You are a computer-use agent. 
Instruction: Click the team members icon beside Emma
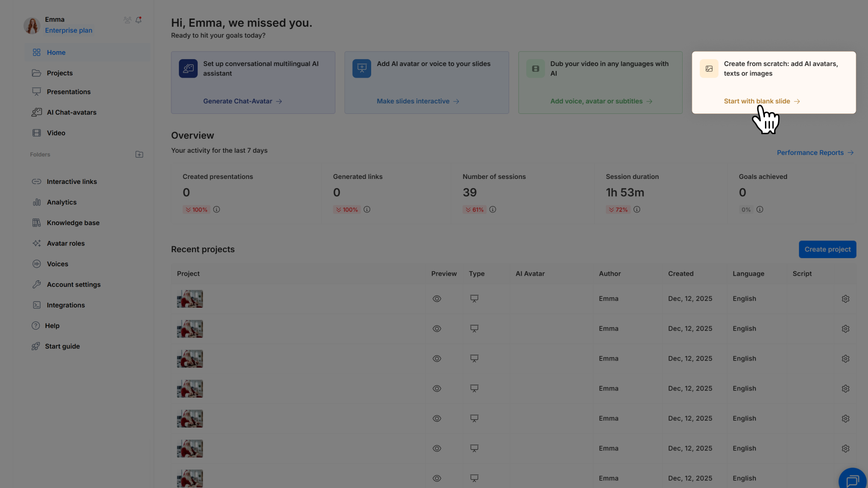click(x=127, y=20)
